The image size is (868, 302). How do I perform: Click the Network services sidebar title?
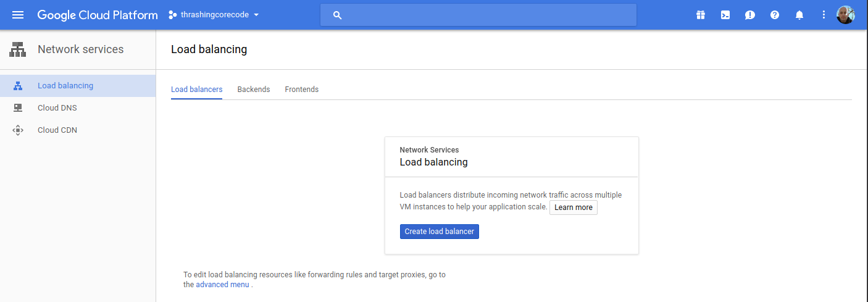click(x=81, y=49)
